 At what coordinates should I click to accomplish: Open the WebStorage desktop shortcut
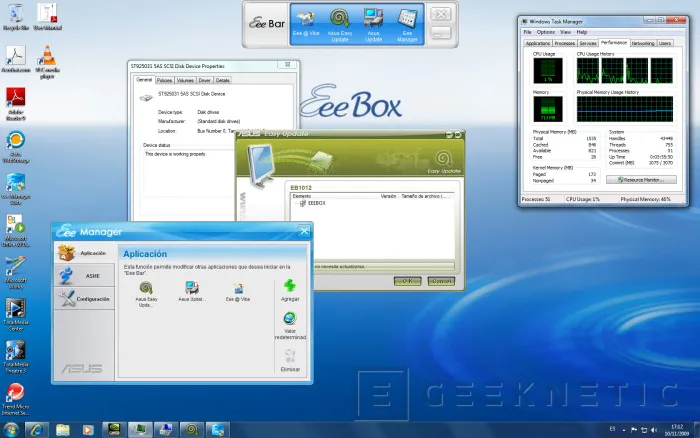click(16, 147)
